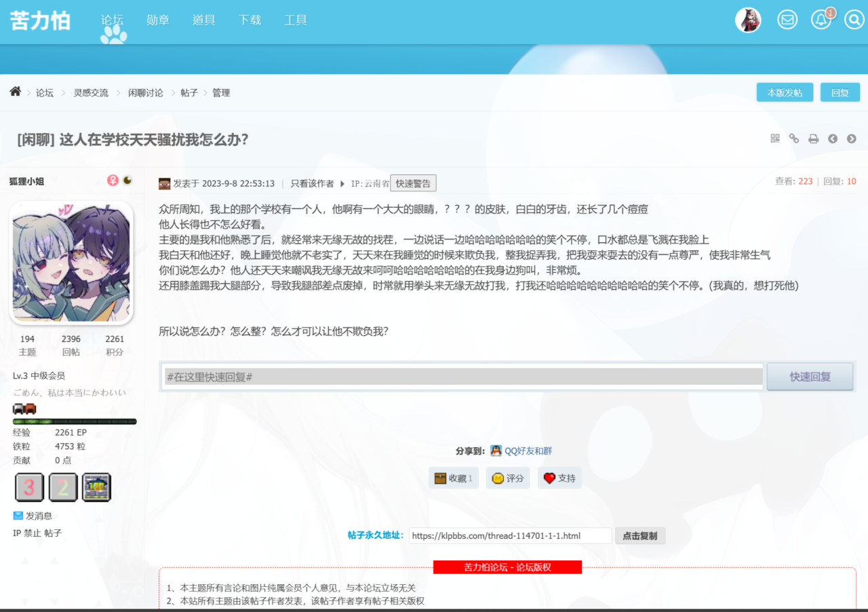Open the 工具 navigation tab
Screen dimensions: 868x612
pyautogui.click(x=296, y=20)
